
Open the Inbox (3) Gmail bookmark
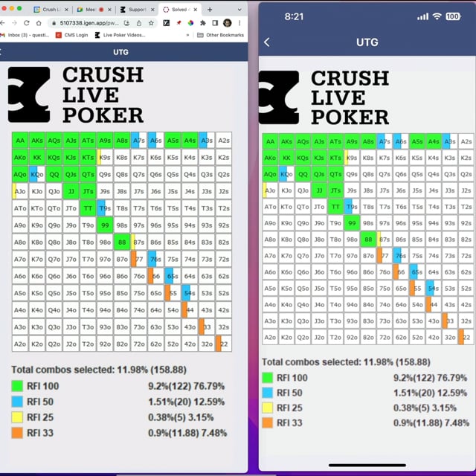click(25, 35)
